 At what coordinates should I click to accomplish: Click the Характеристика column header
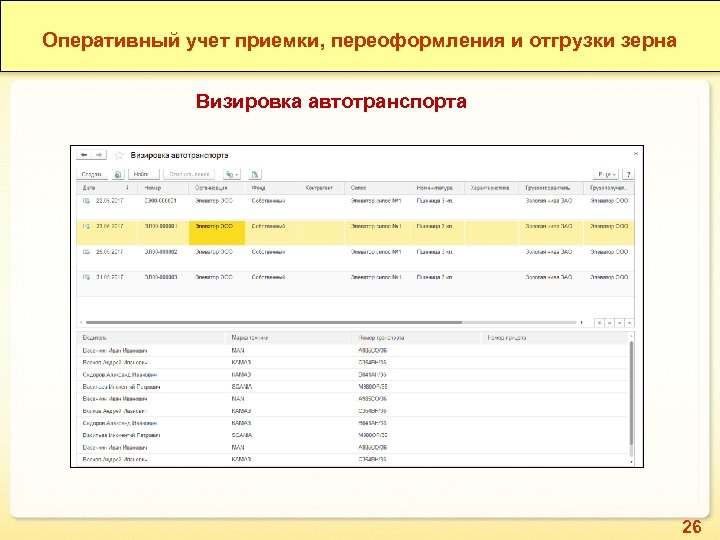[x=490, y=188]
